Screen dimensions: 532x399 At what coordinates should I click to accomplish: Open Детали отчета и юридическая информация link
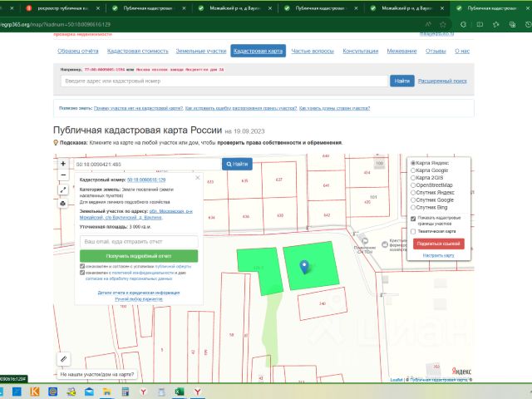pyautogui.click(x=139, y=293)
